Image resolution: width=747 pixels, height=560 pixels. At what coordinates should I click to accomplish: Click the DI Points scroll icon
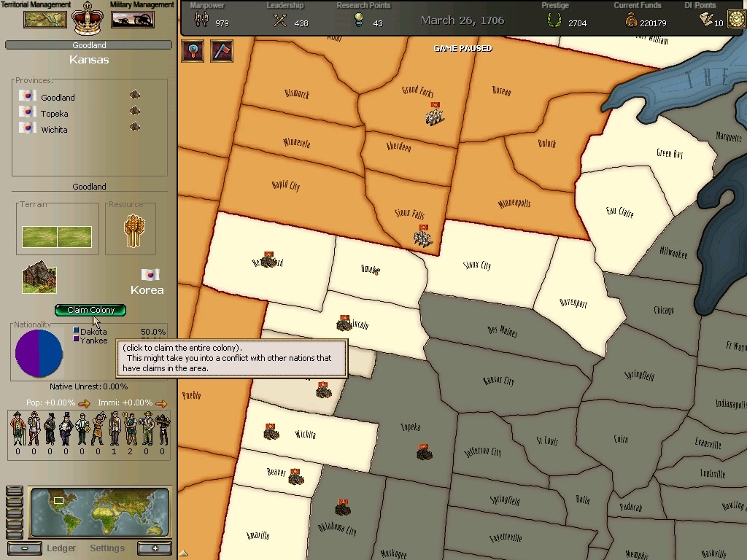pyautogui.click(x=706, y=20)
